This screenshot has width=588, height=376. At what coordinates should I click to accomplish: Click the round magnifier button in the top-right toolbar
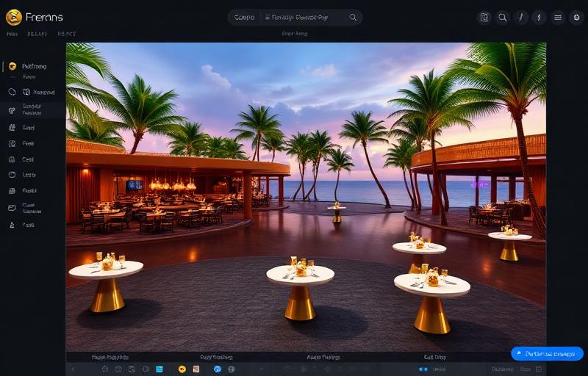[503, 18]
